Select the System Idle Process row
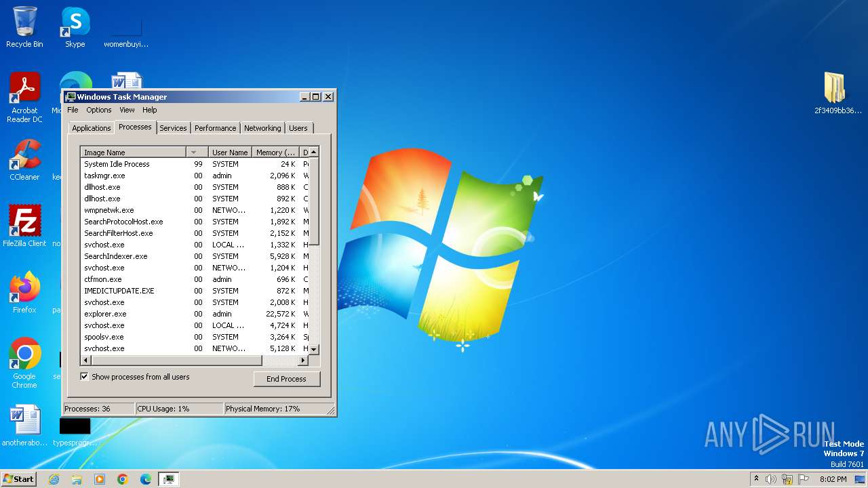This screenshot has height=488, width=868. pyautogui.click(x=195, y=164)
